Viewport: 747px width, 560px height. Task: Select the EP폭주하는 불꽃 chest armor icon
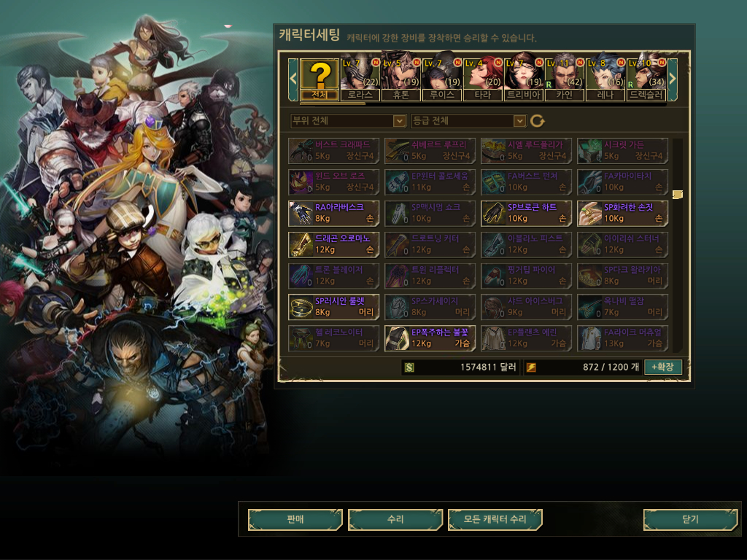point(398,338)
